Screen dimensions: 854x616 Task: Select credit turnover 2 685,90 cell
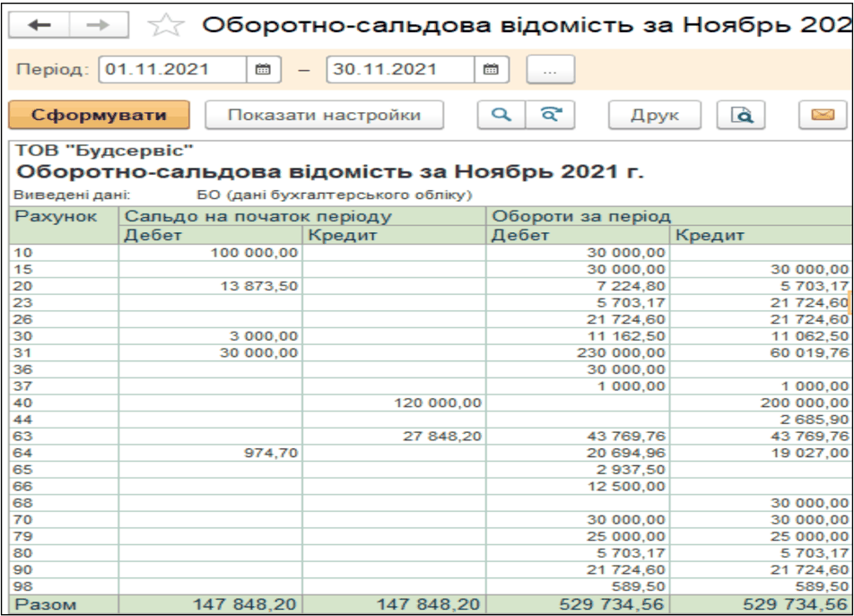[762, 420]
